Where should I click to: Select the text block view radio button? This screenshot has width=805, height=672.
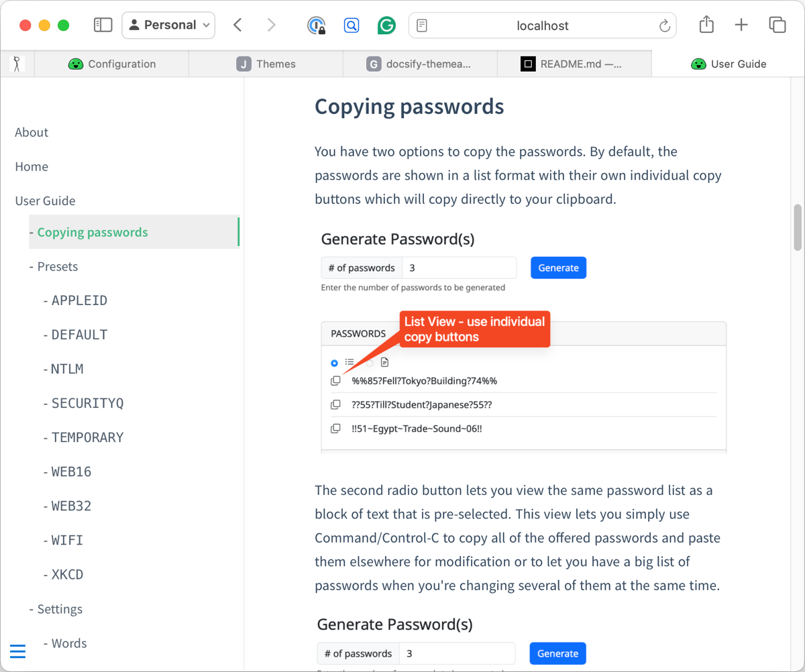[370, 363]
